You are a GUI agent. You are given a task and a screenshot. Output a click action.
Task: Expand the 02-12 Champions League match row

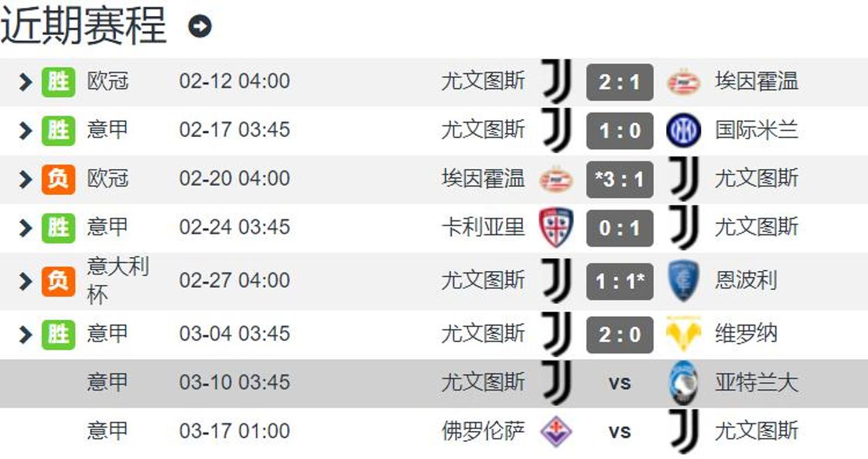coord(26,82)
